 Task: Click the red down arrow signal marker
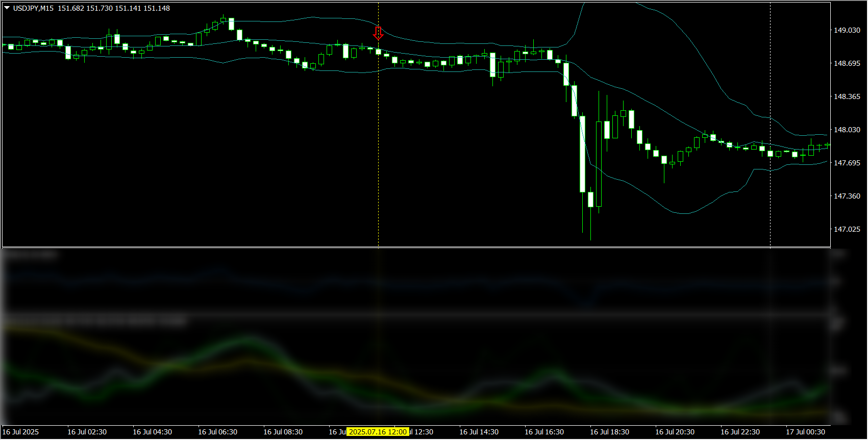(x=378, y=33)
